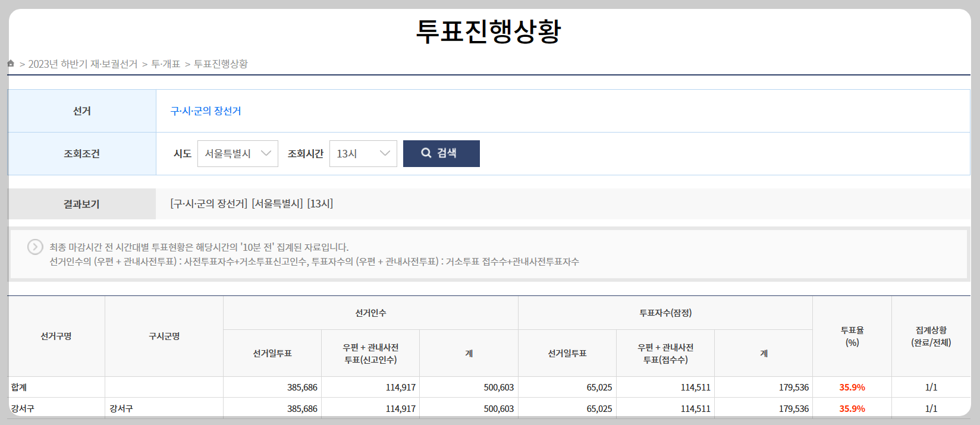The height and width of the screenshot is (425, 980).
Task: Click 179,536 in the 합계 row
Action: click(794, 388)
